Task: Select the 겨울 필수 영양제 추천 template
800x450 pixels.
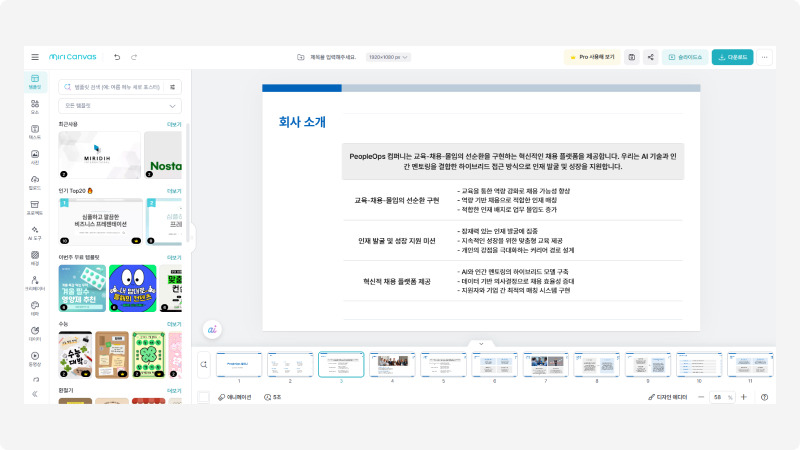Action: click(82, 288)
